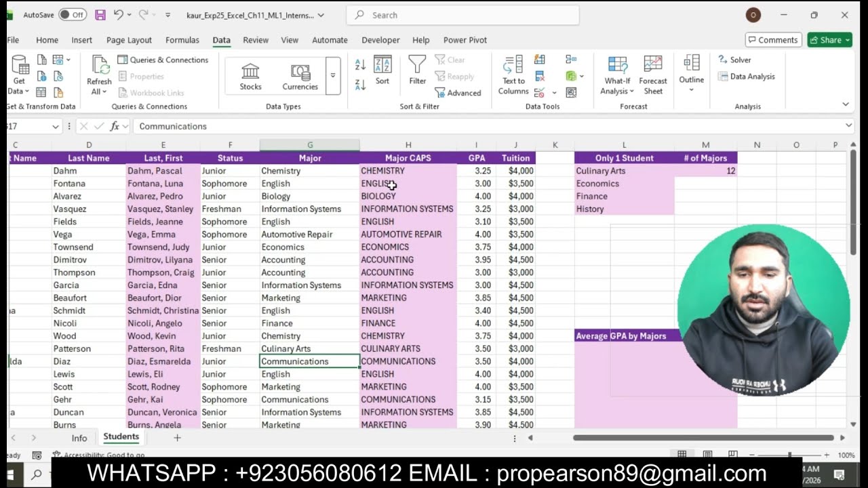The image size is (868, 488).
Task: Open the Name Box dropdown
Action: point(55,126)
